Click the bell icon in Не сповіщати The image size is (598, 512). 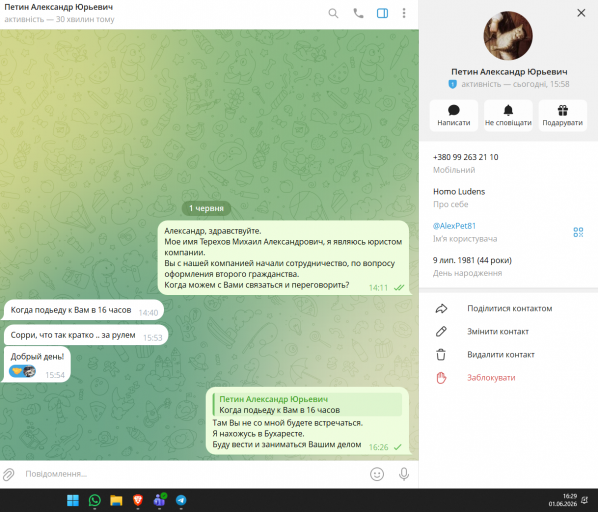coord(508,110)
